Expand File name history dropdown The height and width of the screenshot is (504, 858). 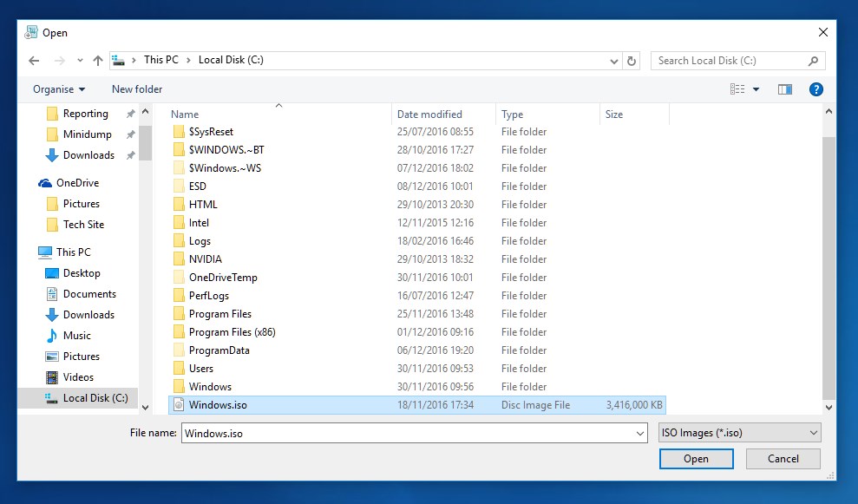point(640,434)
